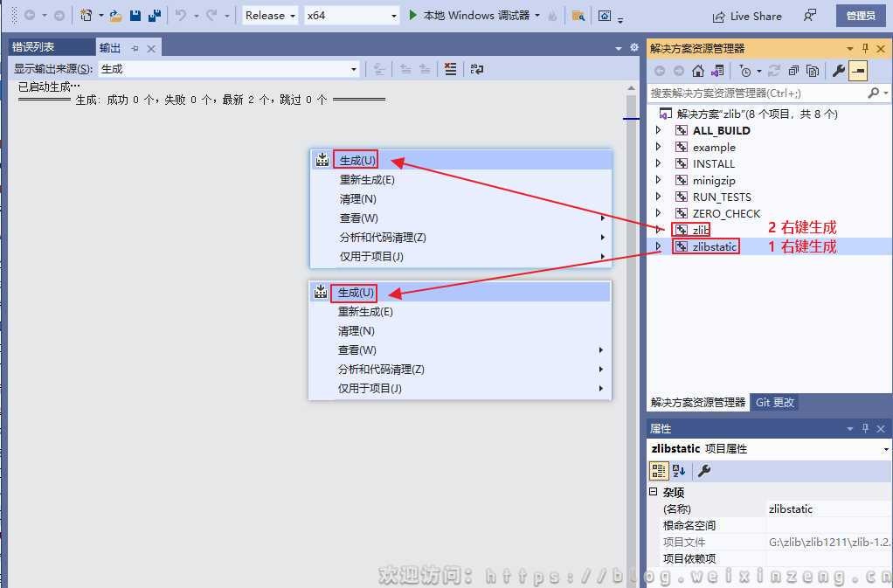Collapse the 杂项 property category

point(654,492)
